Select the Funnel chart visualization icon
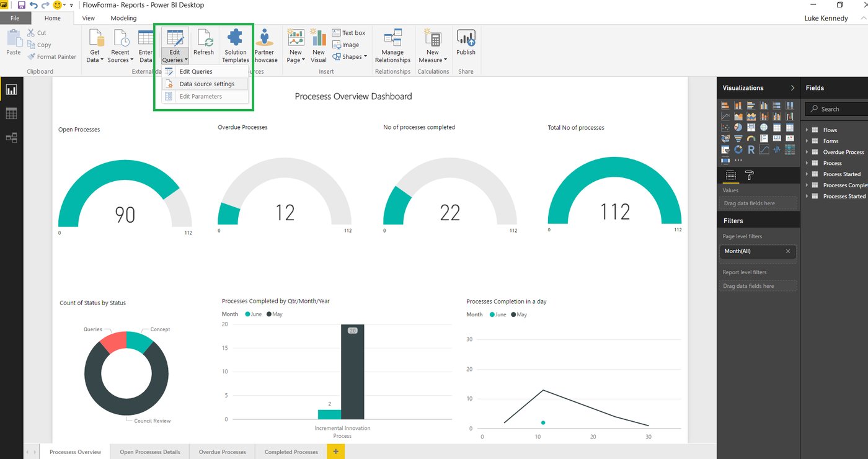Image resolution: width=868 pixels, height=459 pixels. 738,138
